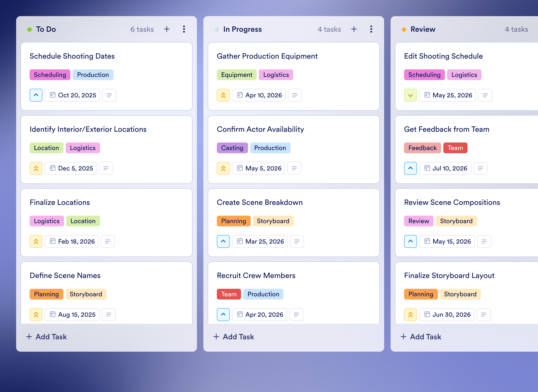
Task: Click the plus icon in To Do header
Action: (x=167, y=29)
